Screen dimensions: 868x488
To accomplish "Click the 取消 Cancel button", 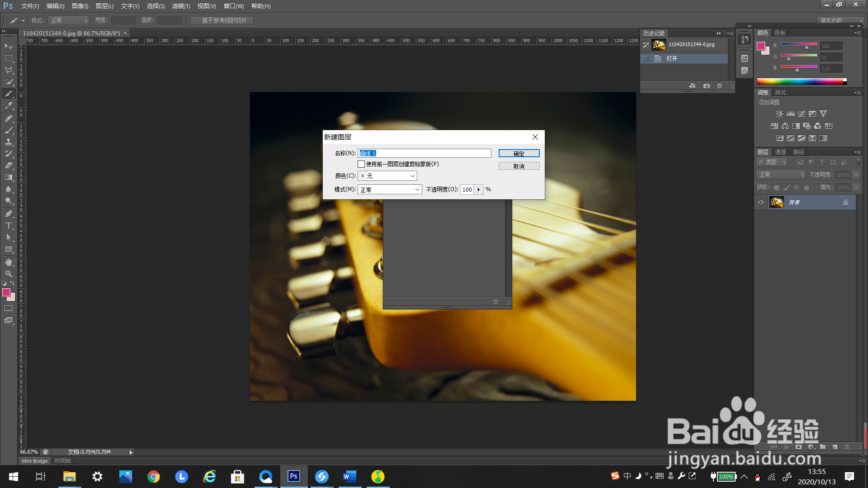I will (x=519, y=166).
